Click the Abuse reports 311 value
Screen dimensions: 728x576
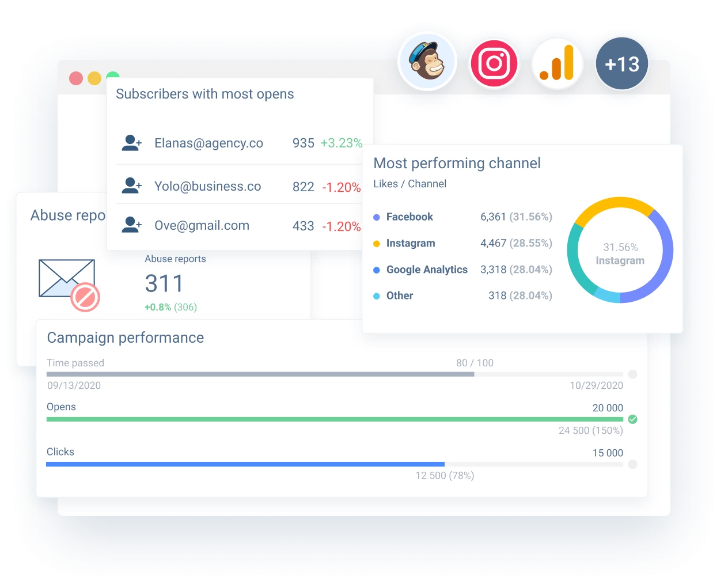tap(164, 283)
